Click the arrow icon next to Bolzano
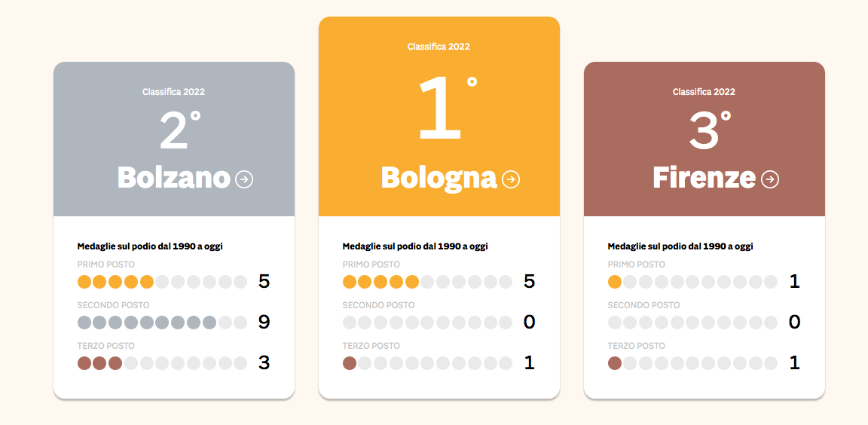This screenshot has height=425, width=868. coord(244,179)
